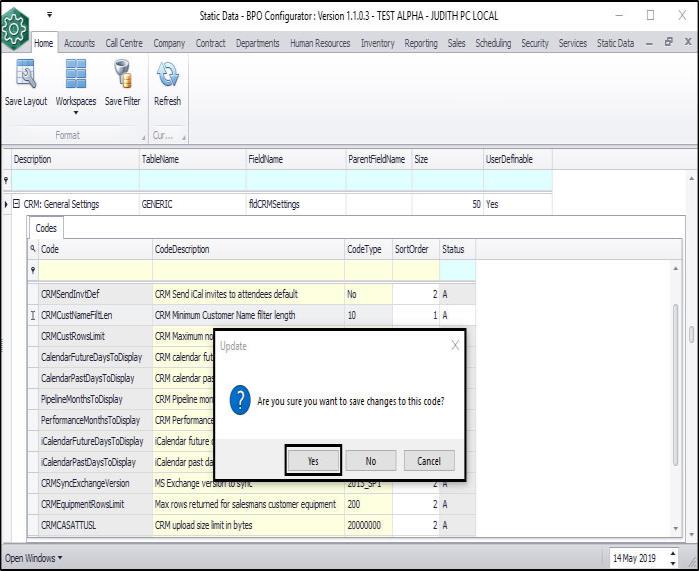Viewport: 699px width, 571px height.
Task: Restore the inner ribbon window
Action: 668,42
